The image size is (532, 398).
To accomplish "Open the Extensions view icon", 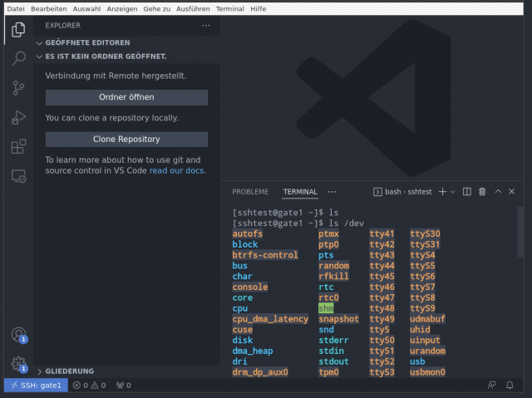I will (x=18, y=146).
